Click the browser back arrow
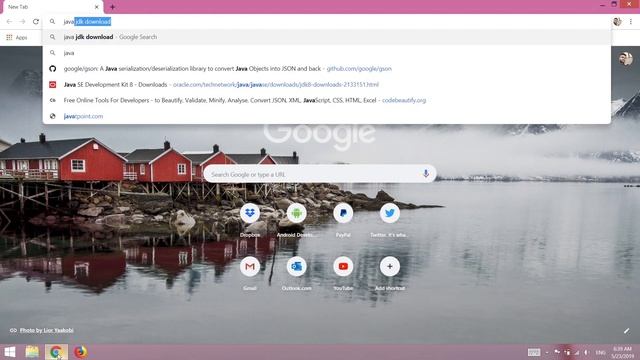The image size is (640, 360). pyautogui.click(x=9, y=22)
